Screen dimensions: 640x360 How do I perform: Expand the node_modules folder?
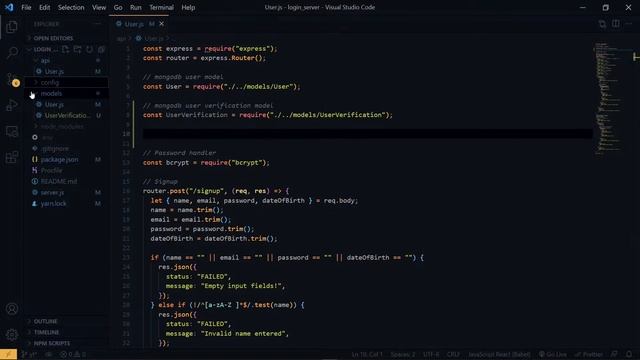coord(62,127)
